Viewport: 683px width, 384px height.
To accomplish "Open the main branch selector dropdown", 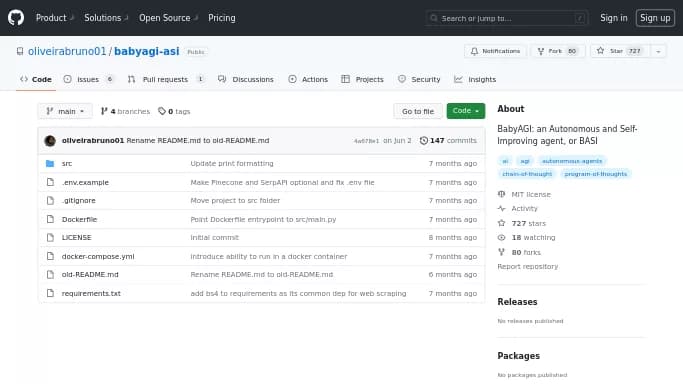I will click(x=65, y=111).
